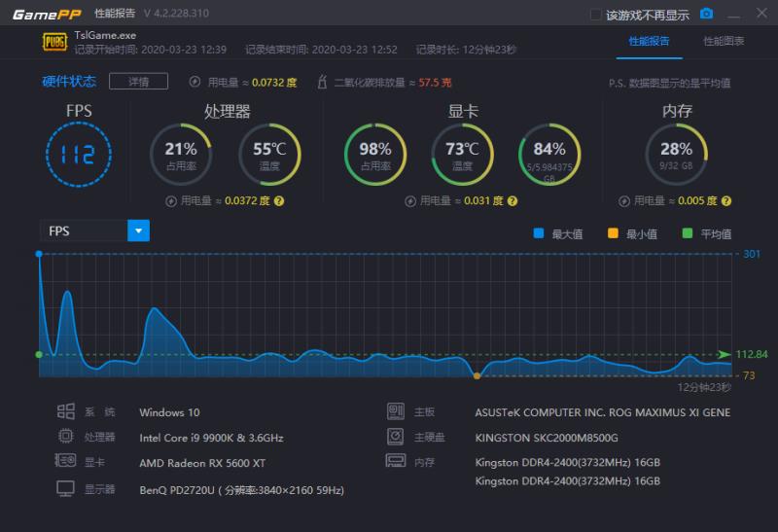
Task: Click the motherboard icon
Action: (396, 411)
